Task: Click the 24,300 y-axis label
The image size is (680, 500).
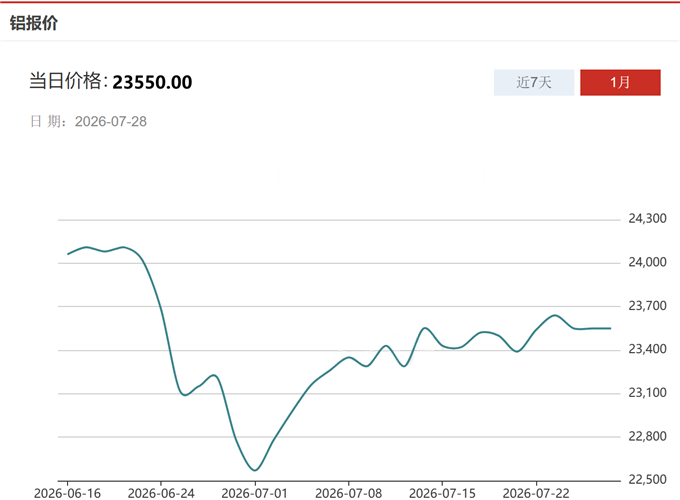Action: (647, 218)
